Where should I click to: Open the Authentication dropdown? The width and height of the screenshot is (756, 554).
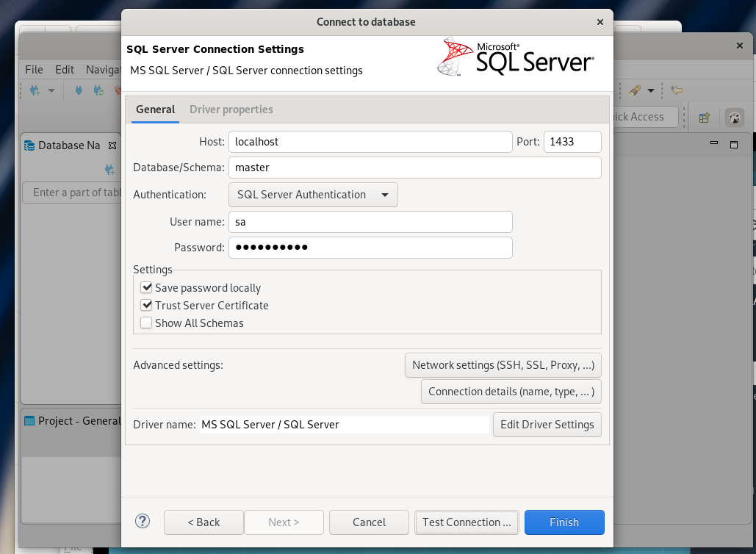point(313,194)
